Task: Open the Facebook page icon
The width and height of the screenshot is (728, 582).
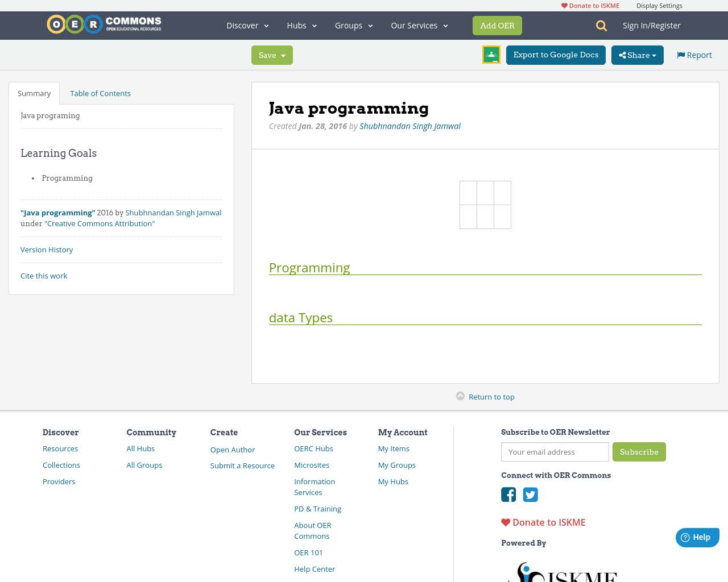Action: (508, 494)
